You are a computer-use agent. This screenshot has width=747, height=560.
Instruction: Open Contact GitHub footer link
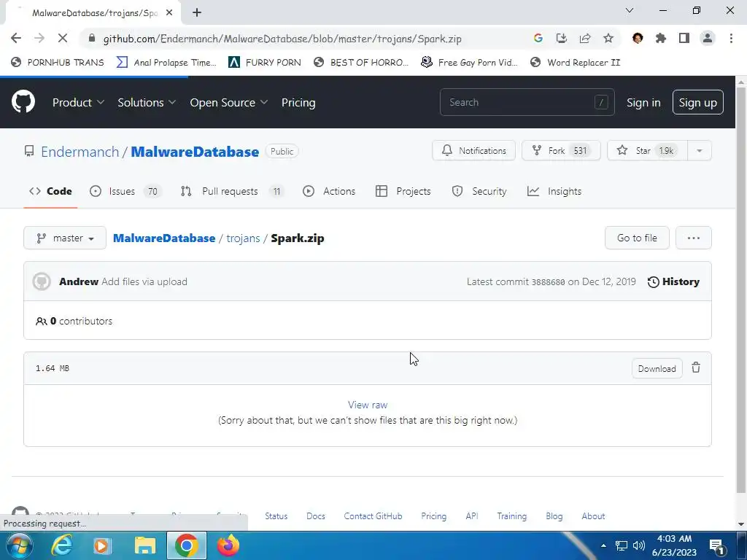point(373,516)
